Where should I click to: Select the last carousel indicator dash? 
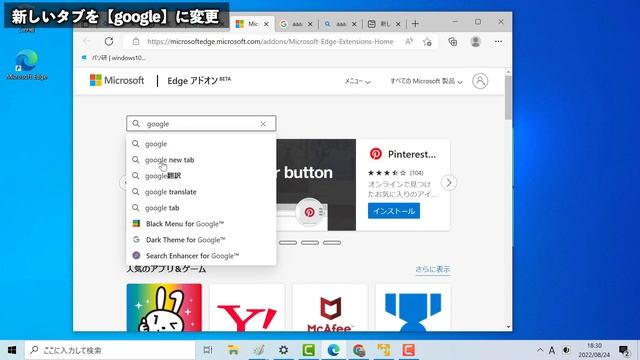coord(332,242)
